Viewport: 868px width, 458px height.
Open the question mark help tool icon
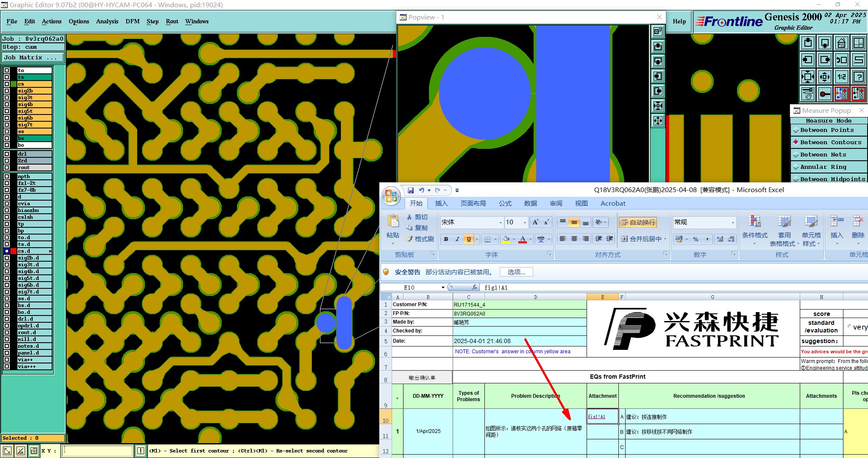click(858, 77)
